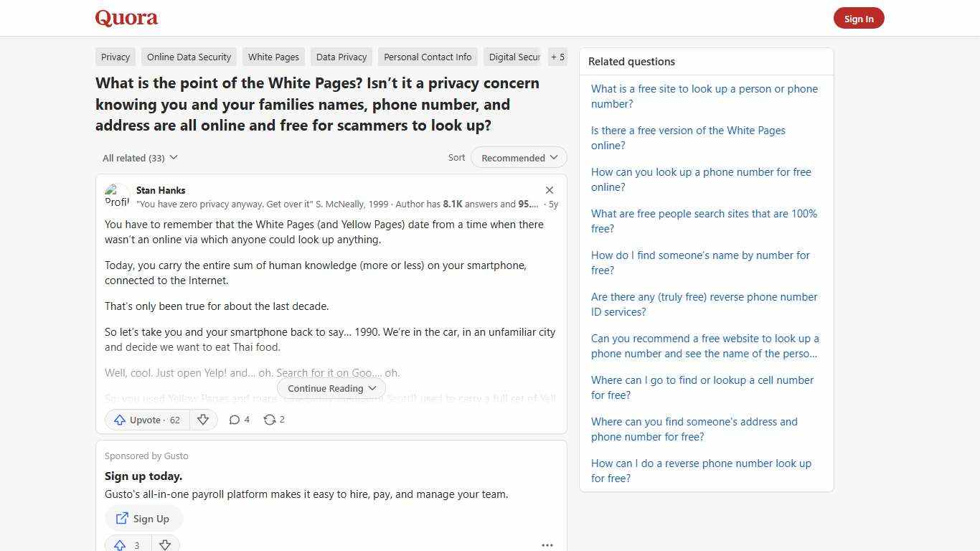The height and width of the screenshot is (551, 980).
Task: Expand the All related filter
Action: point(140,157)
